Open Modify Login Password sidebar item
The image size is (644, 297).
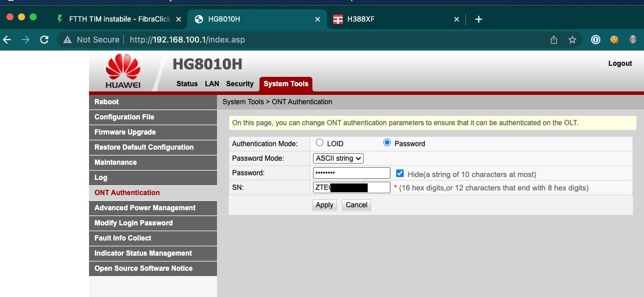153,223
